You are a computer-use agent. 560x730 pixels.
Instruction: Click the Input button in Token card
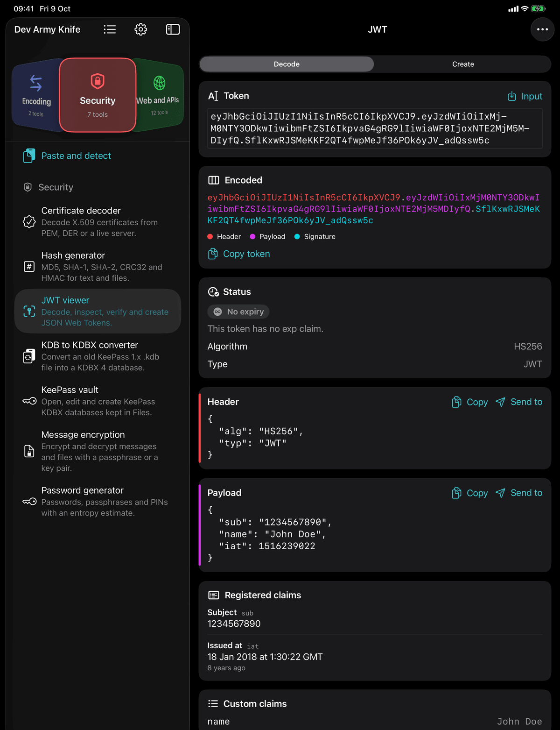tap(525, 96)
